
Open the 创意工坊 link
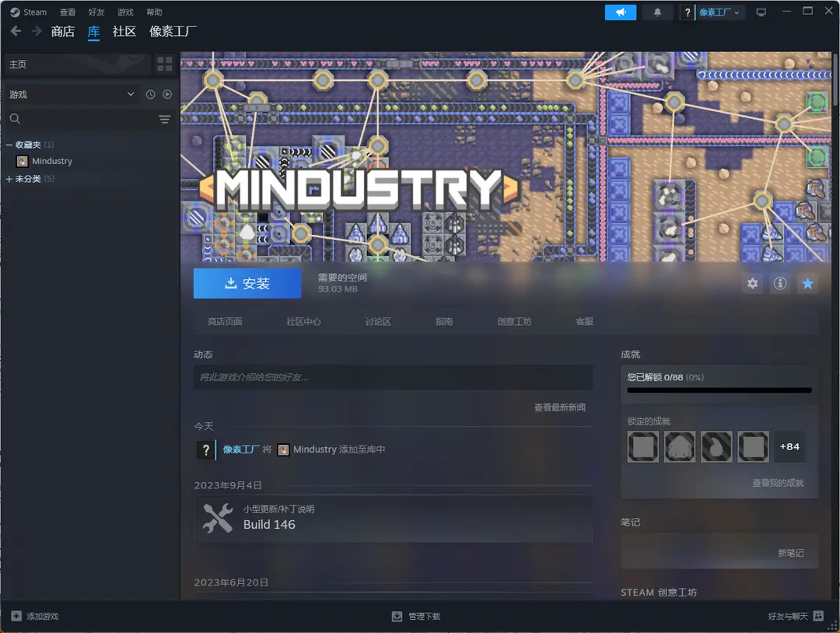[514, 321]
